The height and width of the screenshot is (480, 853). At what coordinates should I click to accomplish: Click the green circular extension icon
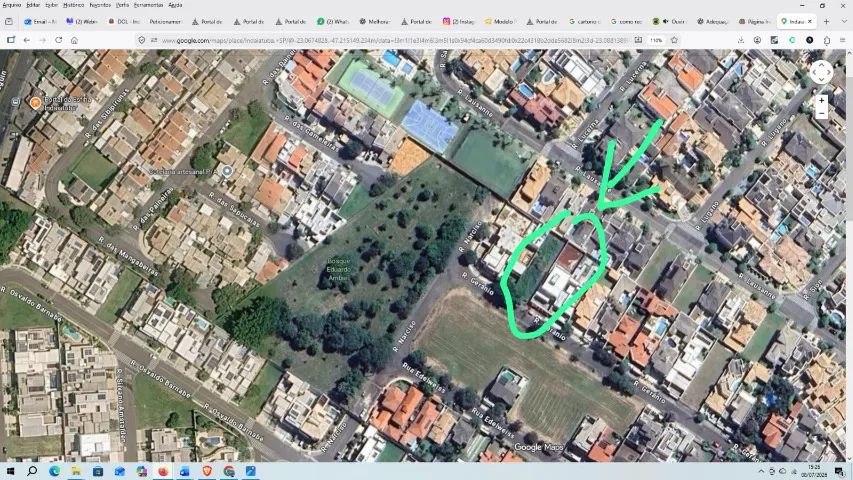point(792,40)
